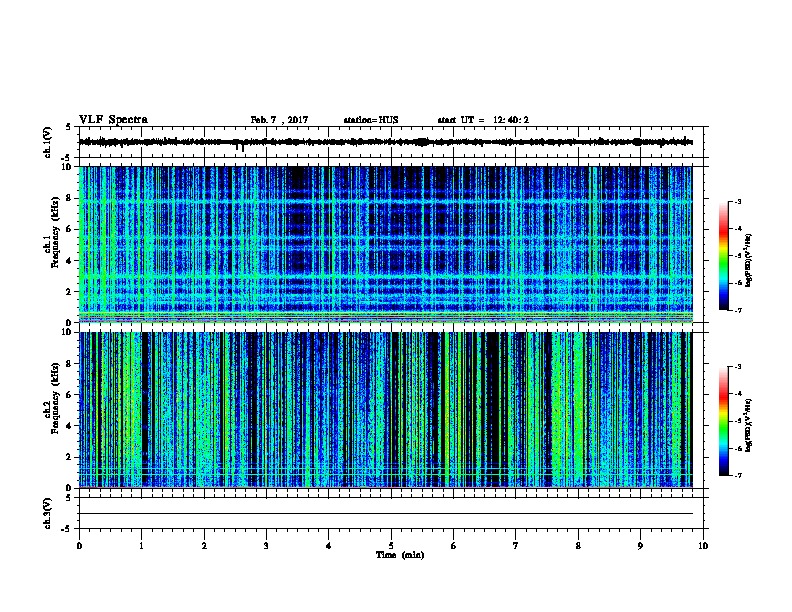Click time axis tick label 5
Screen dimensions: 792x612
[391, 546]
